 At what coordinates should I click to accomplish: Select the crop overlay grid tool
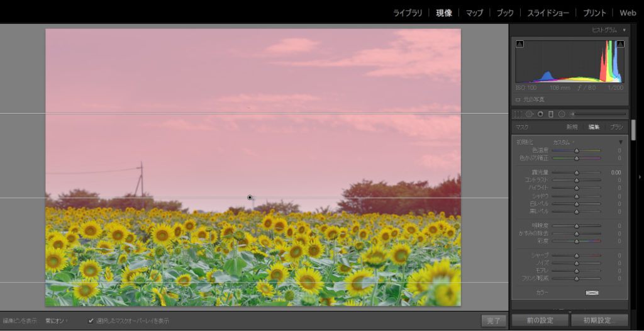(519, 114)
